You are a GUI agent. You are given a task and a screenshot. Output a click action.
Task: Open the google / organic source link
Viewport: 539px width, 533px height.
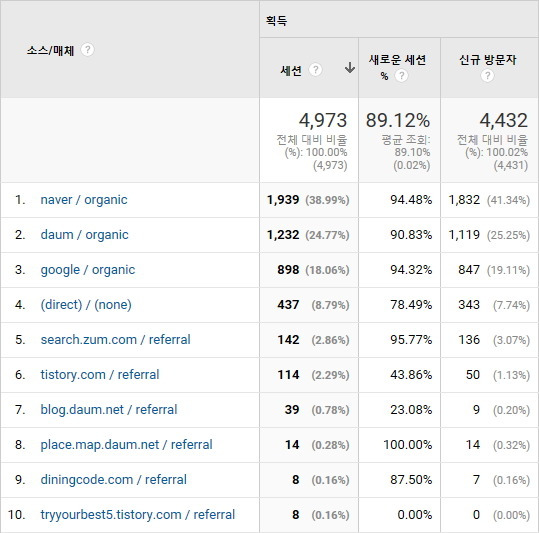pos(88,270)
